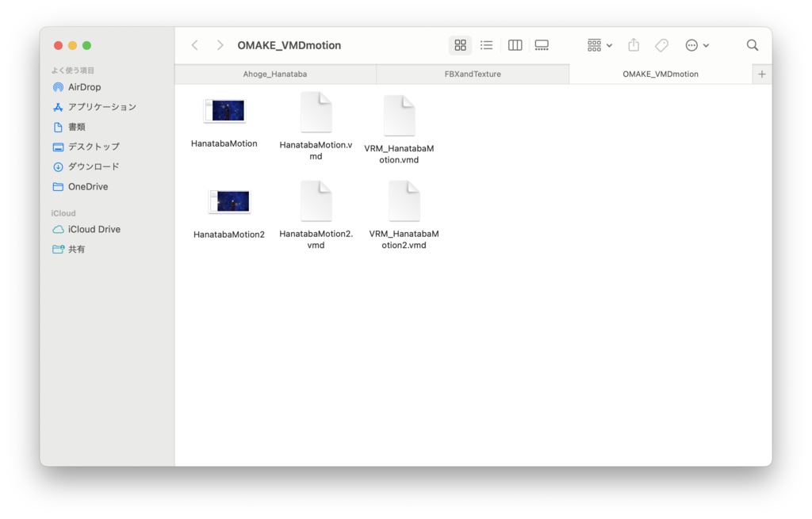
Task: Close the Finder window with red button
Action: coord(59,45)
